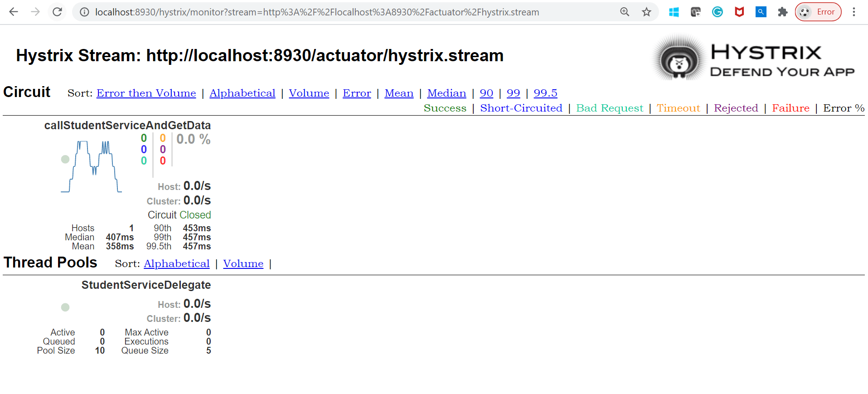Click the Short-Circuited legend label

tap(521, 108)
